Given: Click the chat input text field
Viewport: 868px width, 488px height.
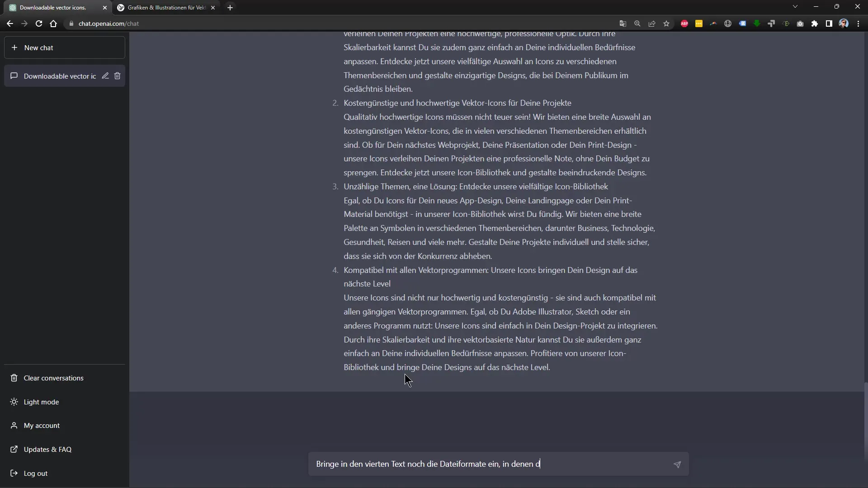Looking at the screenshot, I should [496, 464].
